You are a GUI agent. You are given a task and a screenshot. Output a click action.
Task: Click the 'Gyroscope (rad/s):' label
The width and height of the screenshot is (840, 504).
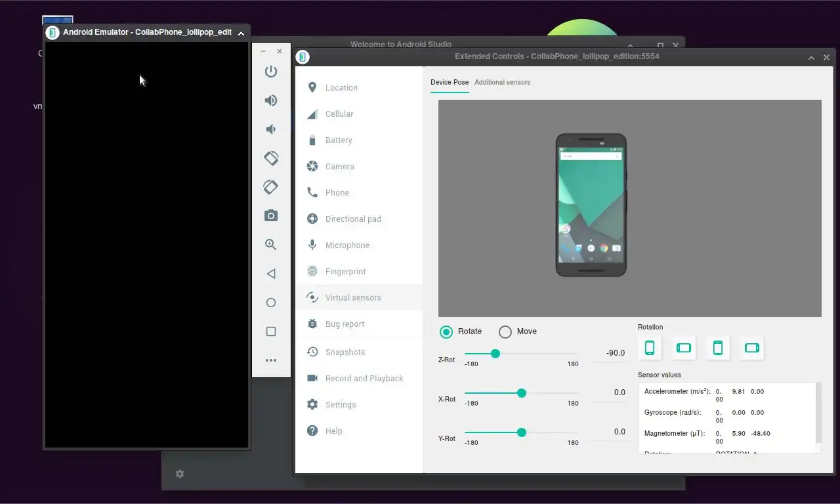pyautogui.click(x=673, y=412)
